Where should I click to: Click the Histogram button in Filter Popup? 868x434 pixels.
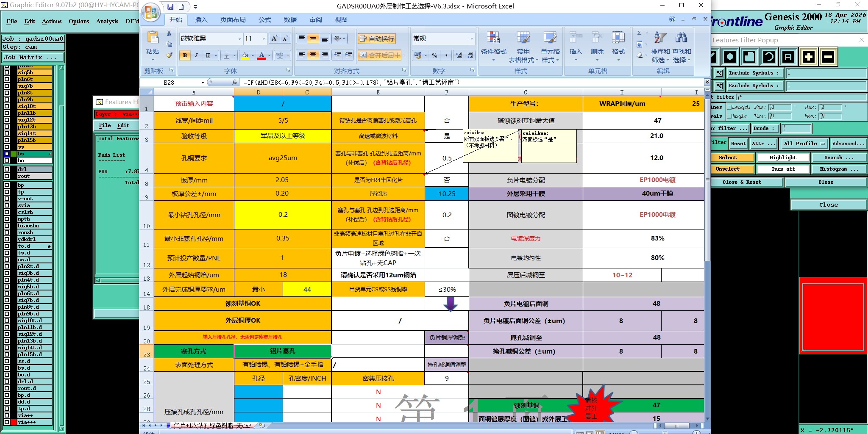click(839, 169)
